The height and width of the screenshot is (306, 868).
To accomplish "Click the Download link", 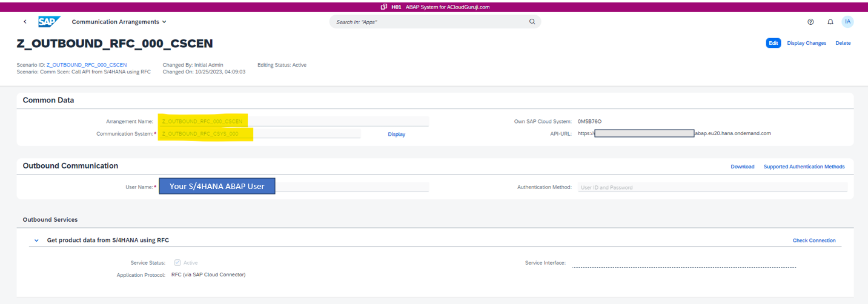I will pyautogui.click(x=742, y=167).
